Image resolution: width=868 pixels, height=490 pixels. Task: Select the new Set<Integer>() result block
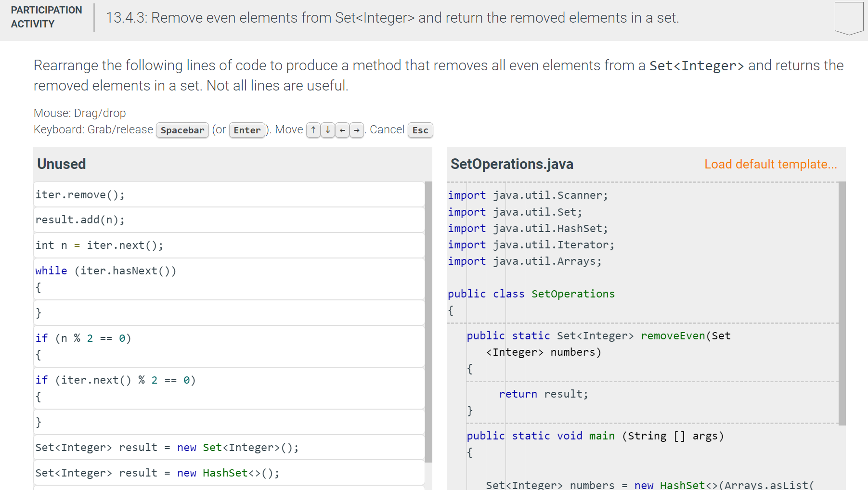[229, 448]
